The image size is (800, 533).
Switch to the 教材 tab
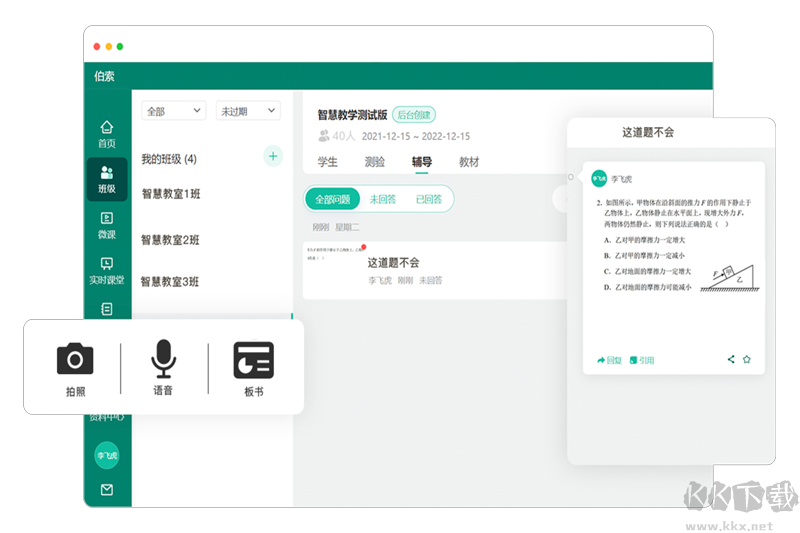pos(469,162)
